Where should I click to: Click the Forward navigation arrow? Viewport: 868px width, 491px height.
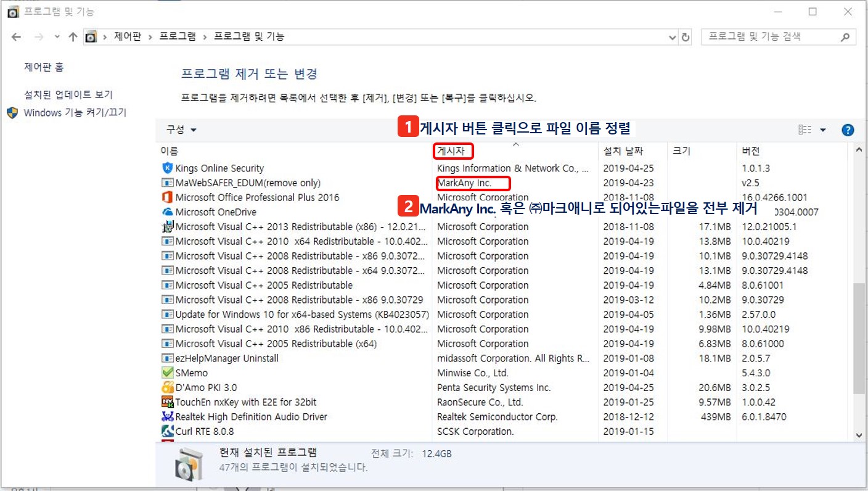pos(39,37)
